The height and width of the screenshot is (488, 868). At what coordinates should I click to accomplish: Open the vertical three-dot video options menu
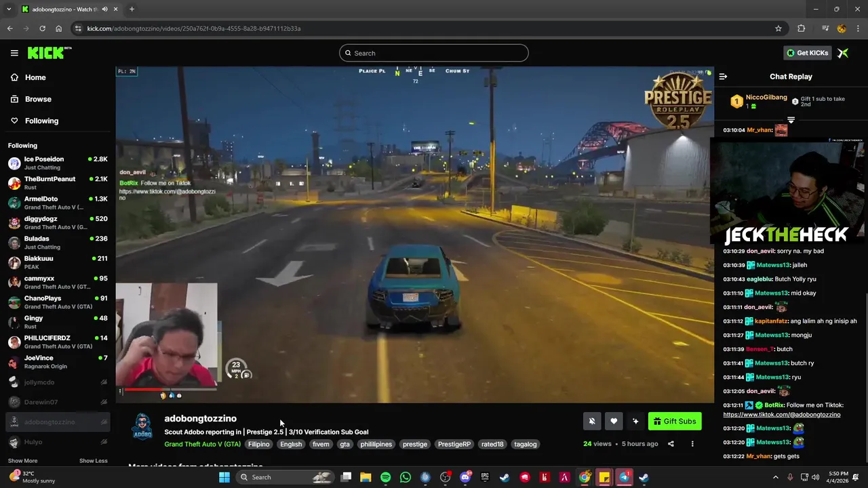coord(692,444)
